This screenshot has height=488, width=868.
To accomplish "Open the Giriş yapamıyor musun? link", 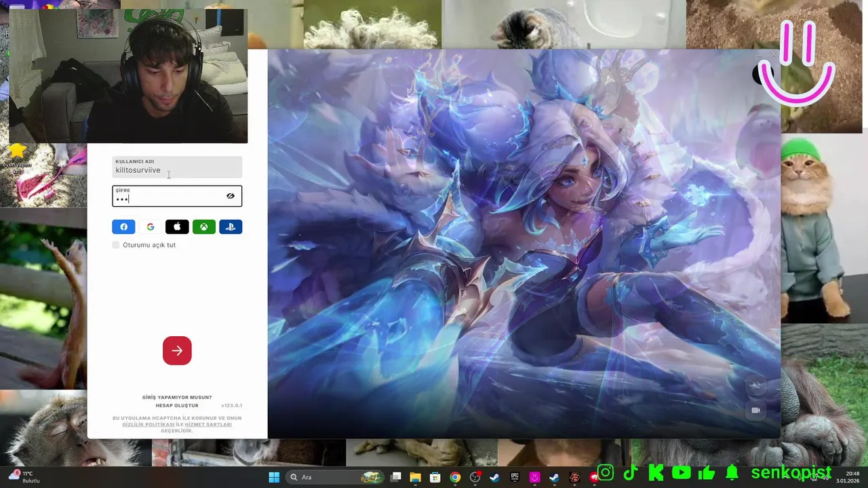I will coord(177,397).
